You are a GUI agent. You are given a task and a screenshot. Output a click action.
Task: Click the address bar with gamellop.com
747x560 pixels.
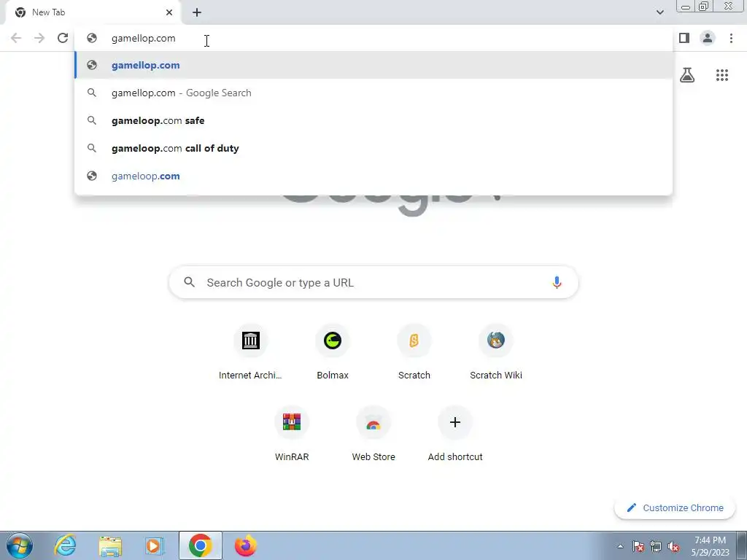(x=373, y=38)
